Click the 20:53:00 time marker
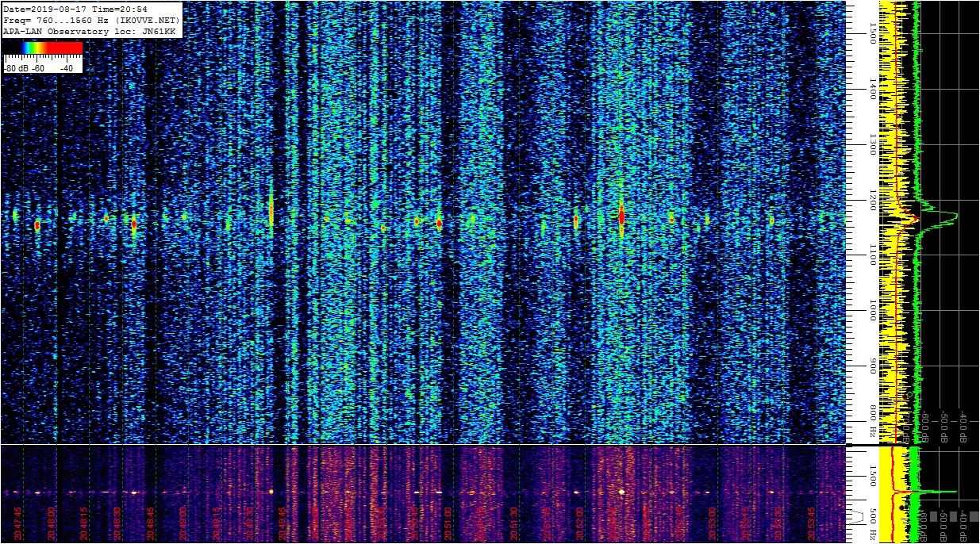 click(713, 524)
